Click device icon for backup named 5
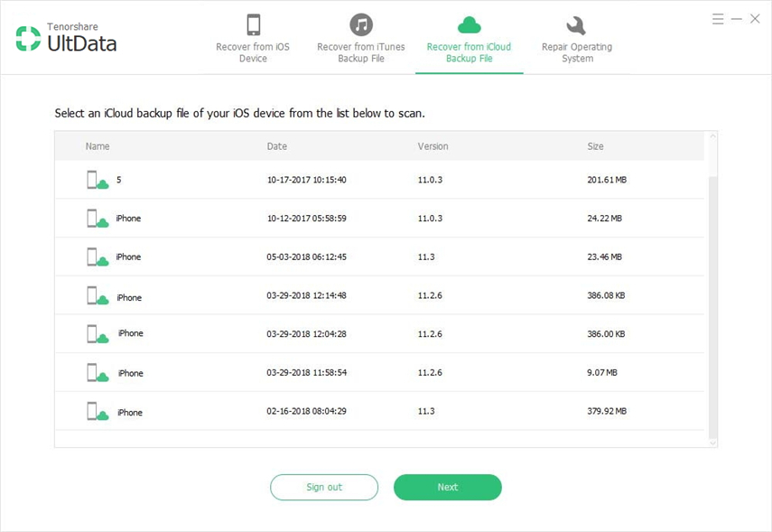772x532 pixels. 97,181
